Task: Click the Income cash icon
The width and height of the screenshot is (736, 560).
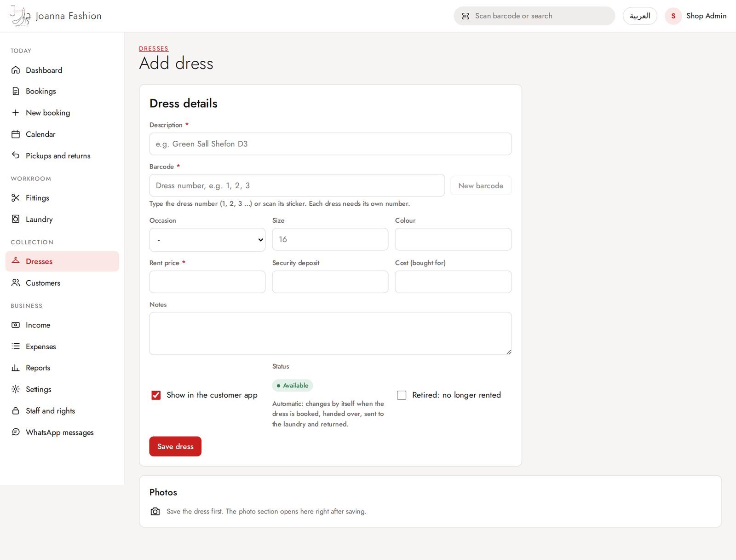Action: (16, 325)
